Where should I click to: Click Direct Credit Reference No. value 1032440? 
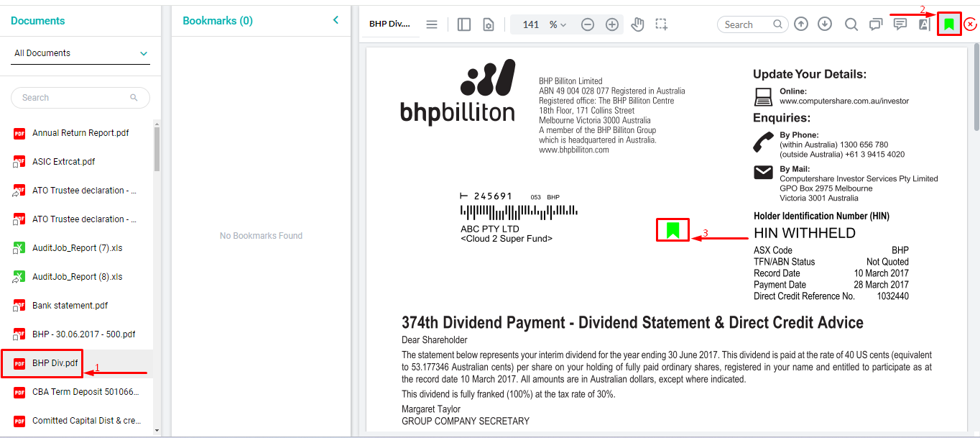point(892,296)
